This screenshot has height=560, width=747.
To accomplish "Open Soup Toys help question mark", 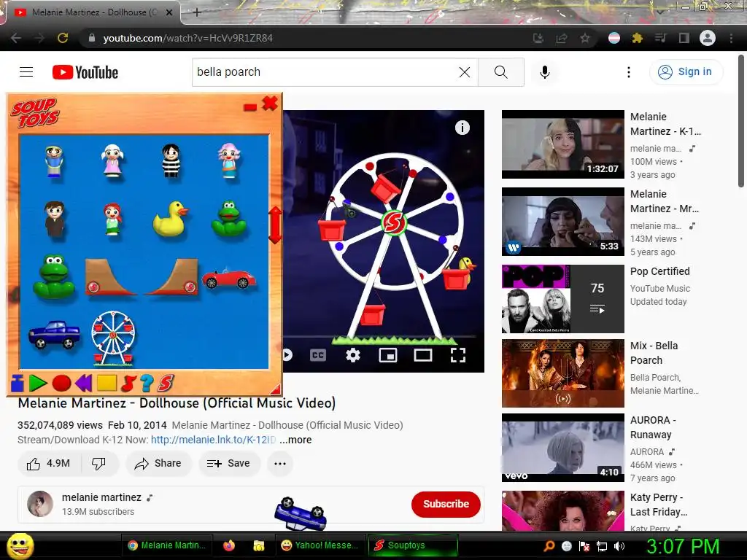I will coord(147,383).
